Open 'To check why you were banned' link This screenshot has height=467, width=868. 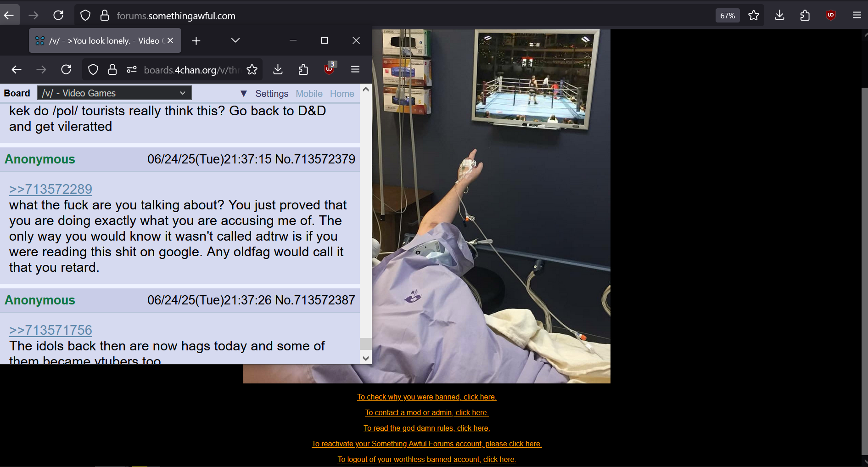tap(427, 397)
